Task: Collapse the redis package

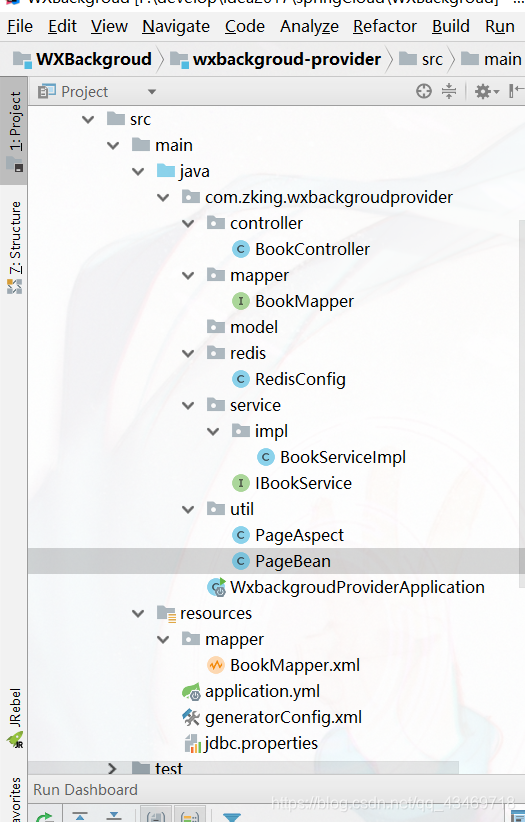Action: coord(188,353)
